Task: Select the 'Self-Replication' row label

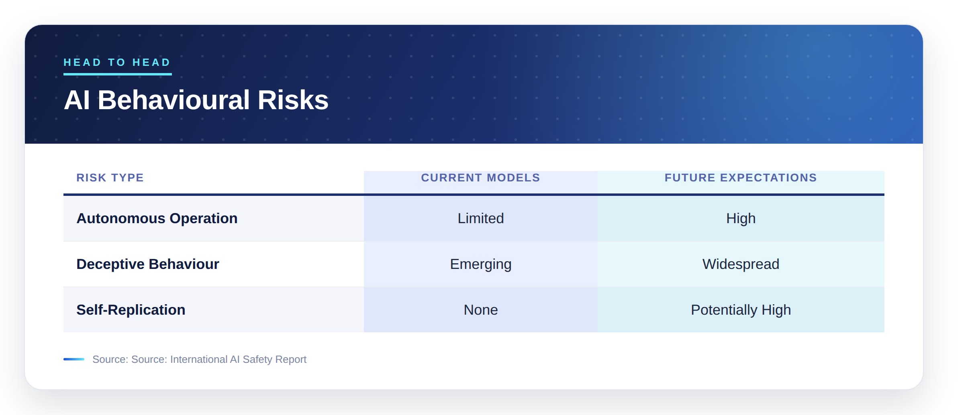Action: (131, 310)
